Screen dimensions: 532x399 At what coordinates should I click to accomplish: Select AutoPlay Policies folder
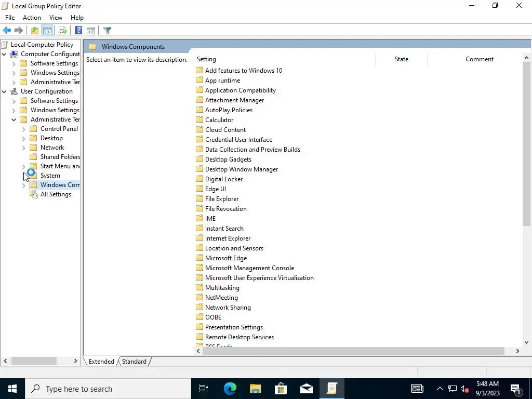tap(229, 110)
